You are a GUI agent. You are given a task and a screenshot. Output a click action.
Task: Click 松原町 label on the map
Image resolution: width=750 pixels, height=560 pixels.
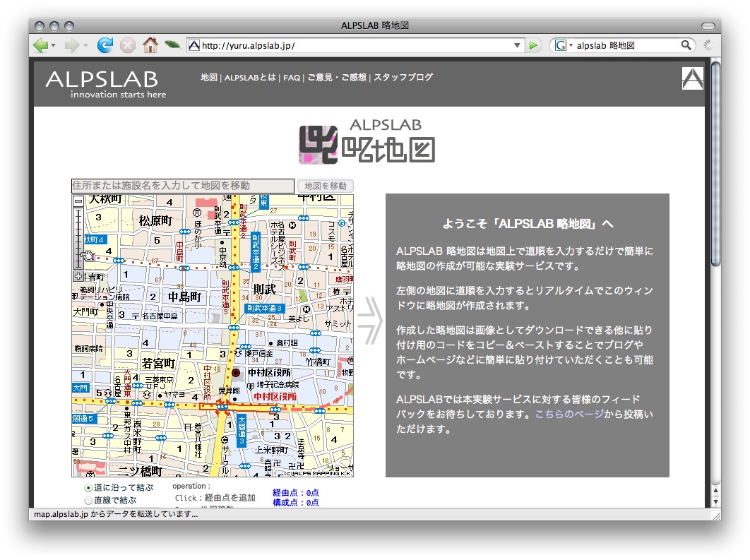pos(155,221)
